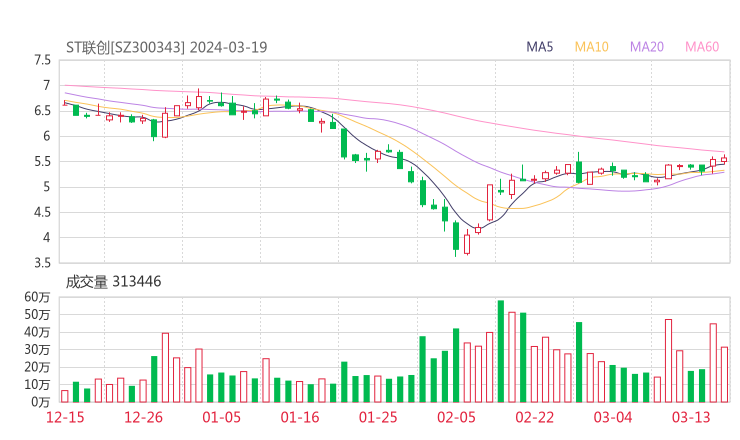Toggle the MA5 legend entry
Viewport: 740px width, 440px height.
pyautogui.click(x=540, y=47)
